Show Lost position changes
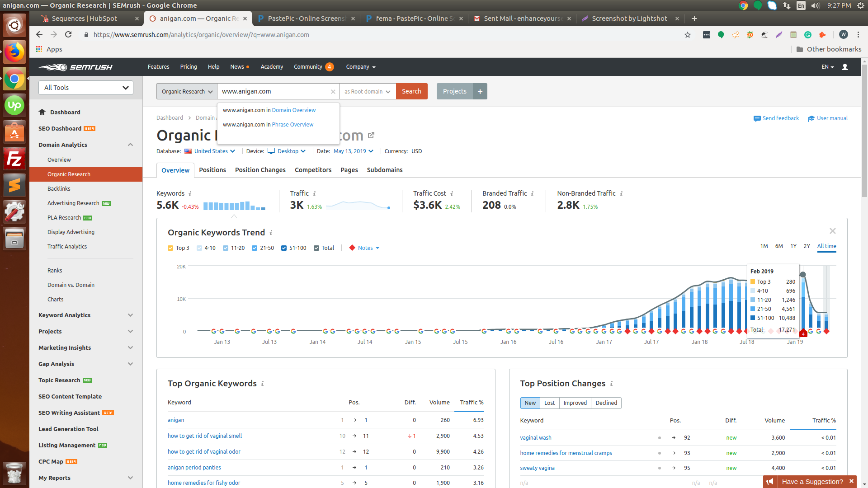 549,403
